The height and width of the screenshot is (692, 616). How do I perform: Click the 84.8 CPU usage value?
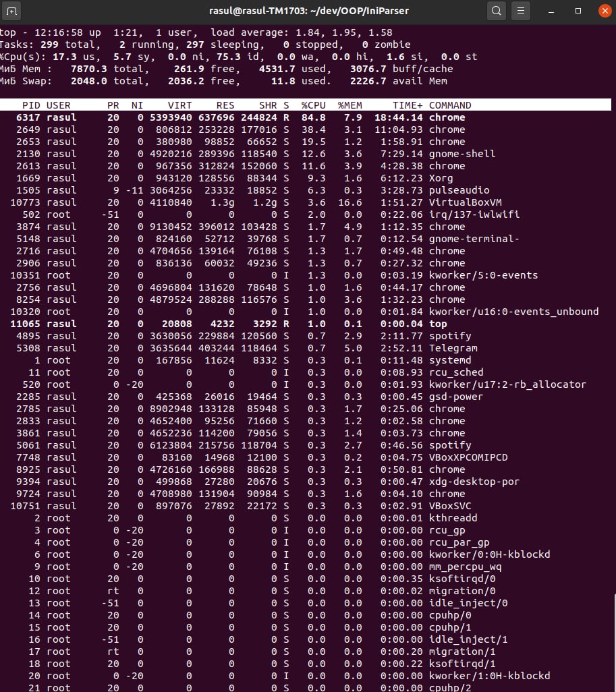(x=314, y=117)
